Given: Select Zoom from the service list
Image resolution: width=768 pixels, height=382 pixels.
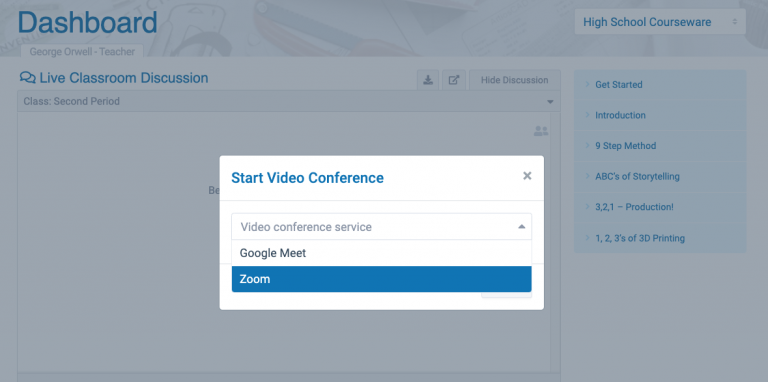Looking at the screenshot, I should pos(382,279).
